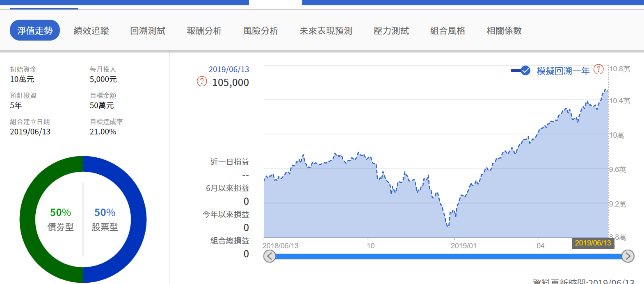Click help icon beside 105,000 value
Viewport: 644px width, 284px height.
pyautogui.click(x=202, y=81)
